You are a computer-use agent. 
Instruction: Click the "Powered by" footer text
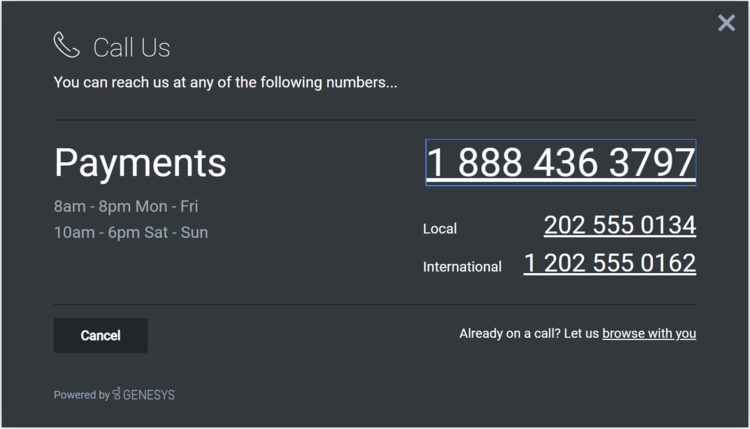pos(81,395)
